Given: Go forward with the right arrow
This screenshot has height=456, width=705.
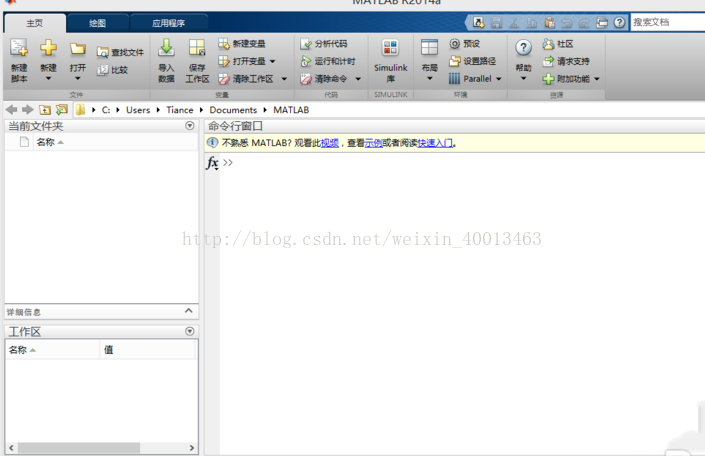Looking at the screenshot, I should 28,109.
